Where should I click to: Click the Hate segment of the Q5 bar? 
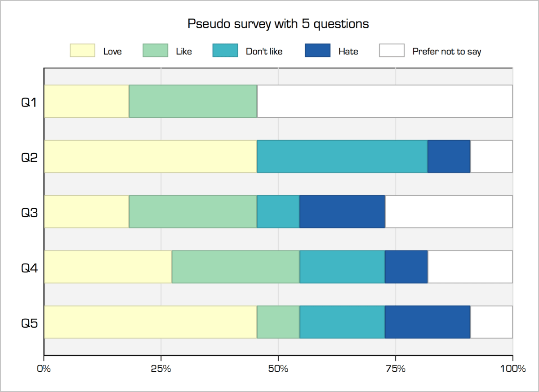pyautogui.click(x=428, y=322)
